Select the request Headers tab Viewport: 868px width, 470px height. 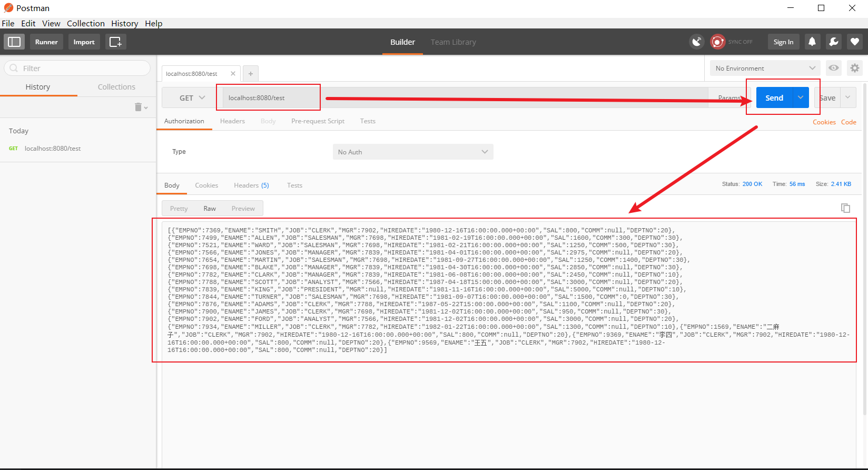pos(232,121)
